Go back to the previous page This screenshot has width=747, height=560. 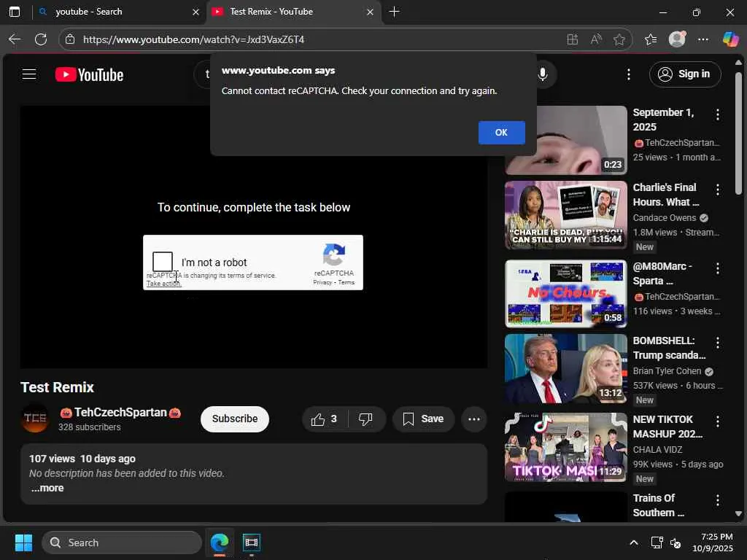[15, 39]
